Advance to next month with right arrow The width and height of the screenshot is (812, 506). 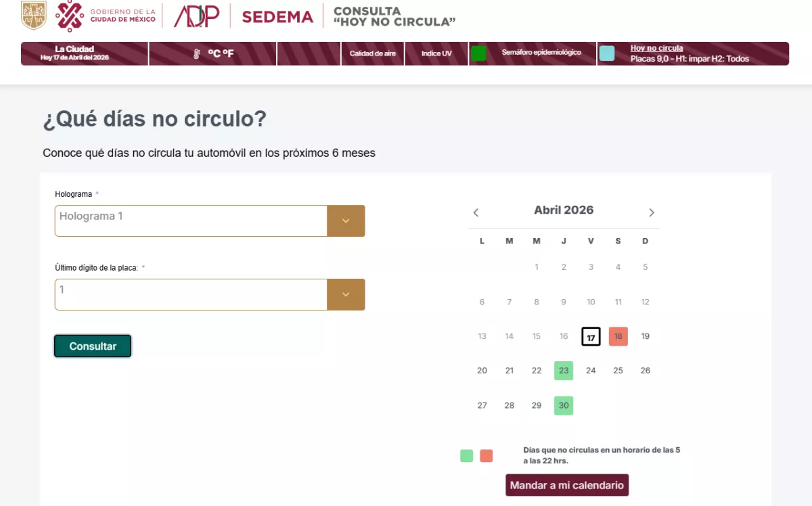point(652,212)
